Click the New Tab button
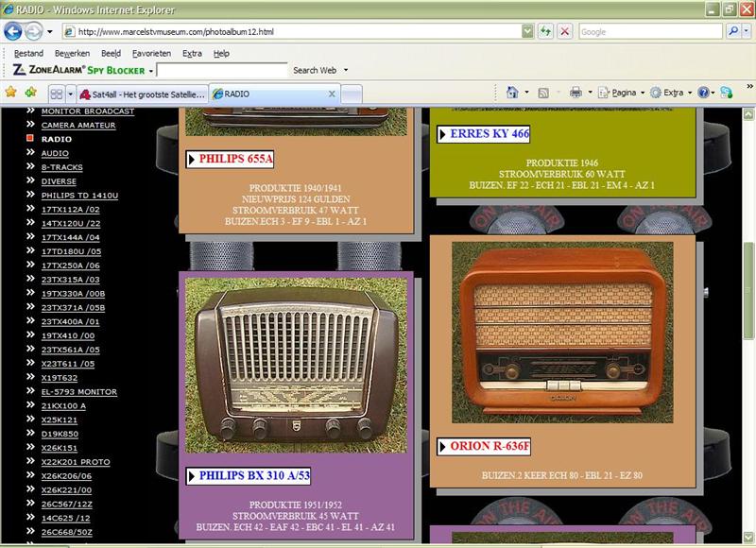 (352, 94)
